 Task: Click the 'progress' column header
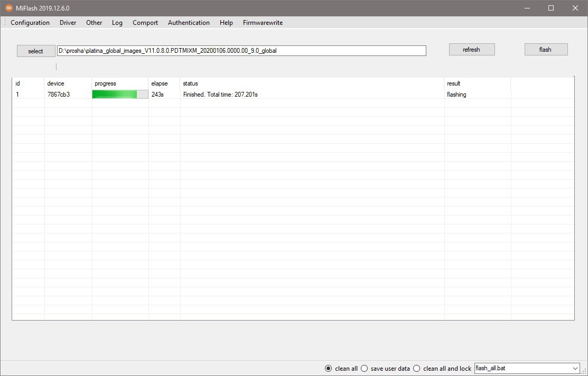coord(120,83)
